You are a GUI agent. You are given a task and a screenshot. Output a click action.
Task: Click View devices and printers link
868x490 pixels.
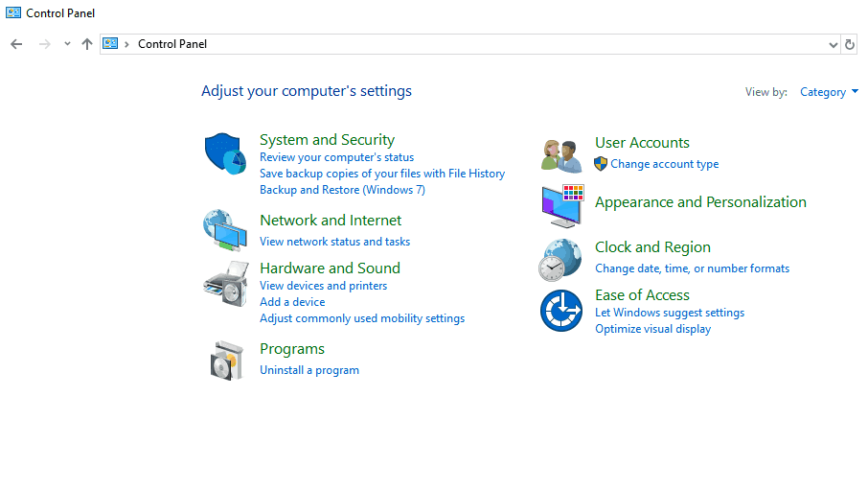point(323,286)
